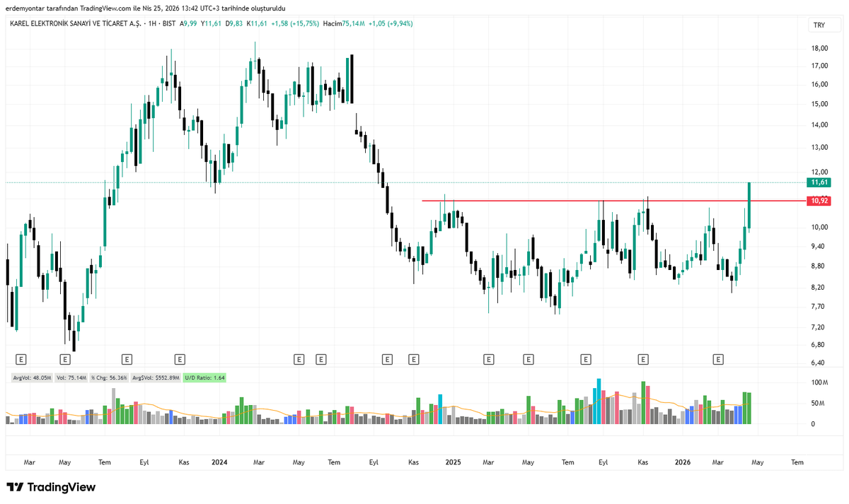Click the earnings E marker near March 2026
Screen dimensions: 849x504
718,360
